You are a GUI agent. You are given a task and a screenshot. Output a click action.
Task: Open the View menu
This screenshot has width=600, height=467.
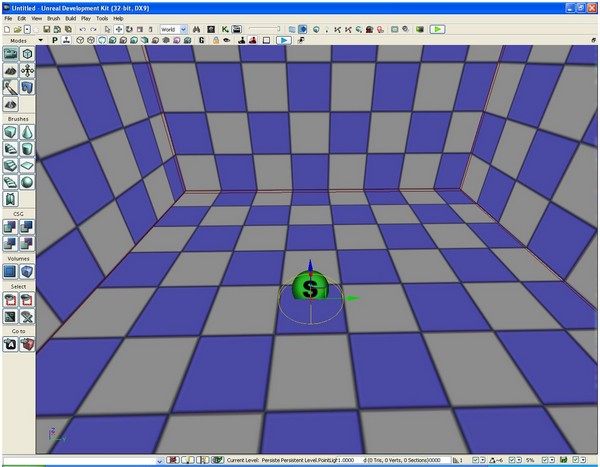(36, 18)
